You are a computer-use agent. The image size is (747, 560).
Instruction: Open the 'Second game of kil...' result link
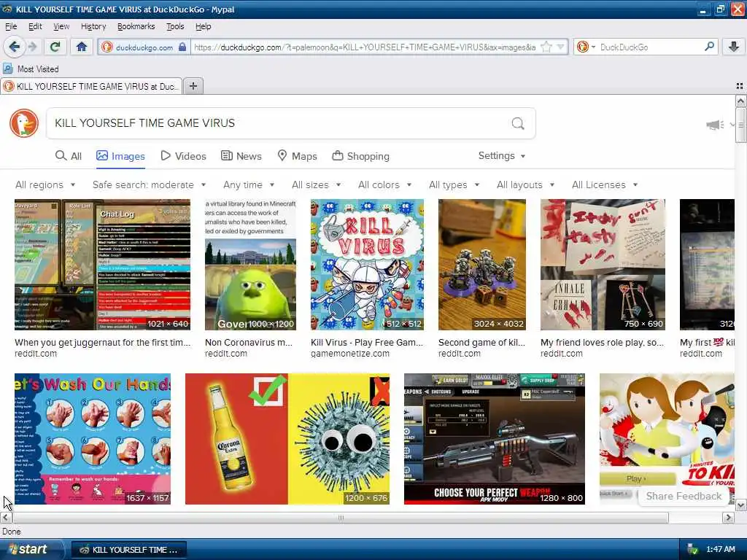click(x=481, y=343)
